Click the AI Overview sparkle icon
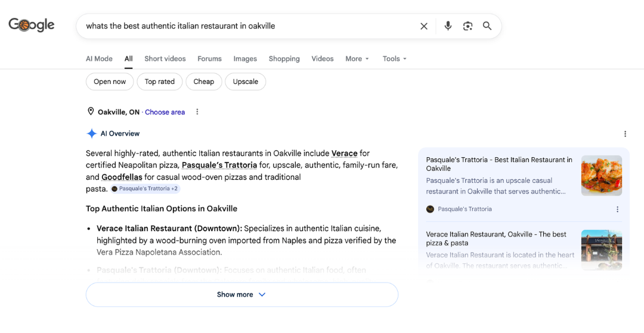Viewport: 644px width, 333px height. point(92,133)
